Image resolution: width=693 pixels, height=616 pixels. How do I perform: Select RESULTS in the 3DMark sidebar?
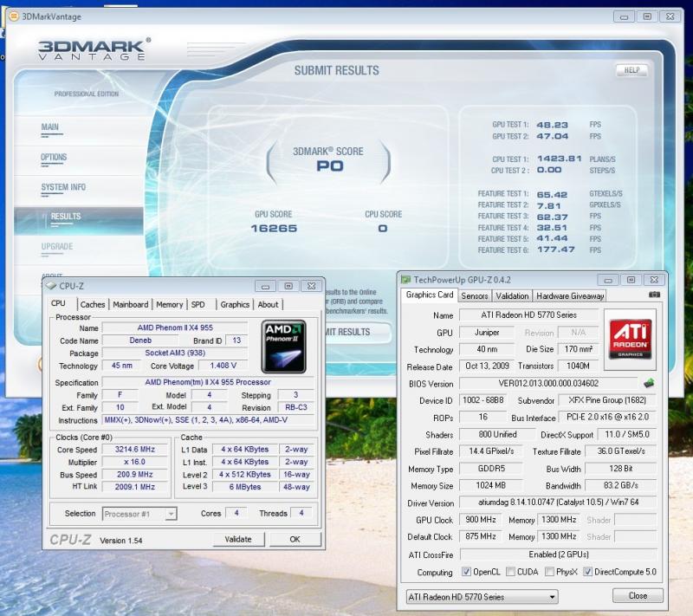[x=79, y=220]
